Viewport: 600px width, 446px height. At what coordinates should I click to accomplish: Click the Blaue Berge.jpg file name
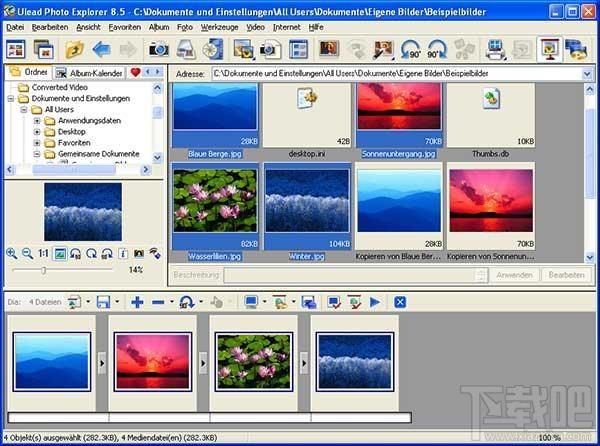tap(215, 154)
